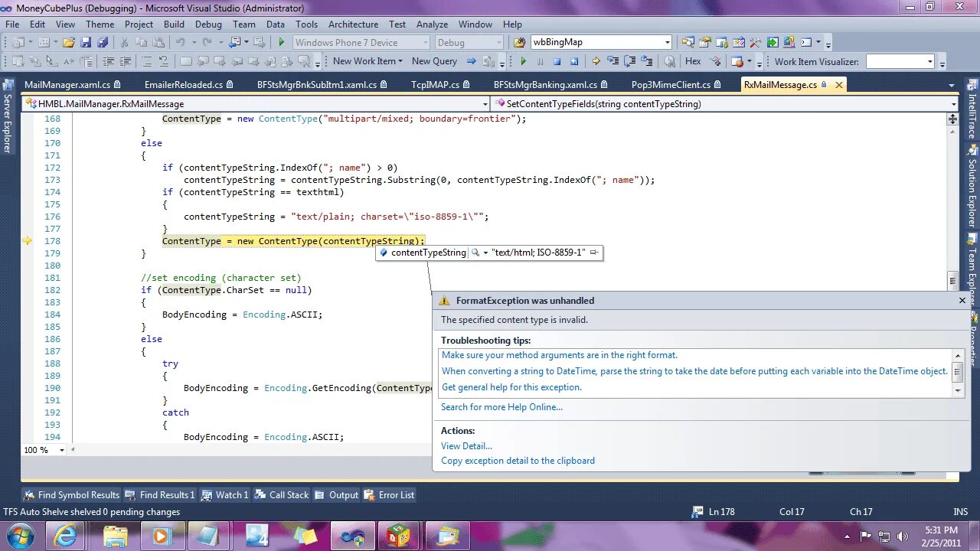The height and width of the screenshot is (551, 980).
Task: Click the Redo arrow icon
Action: 207,42
